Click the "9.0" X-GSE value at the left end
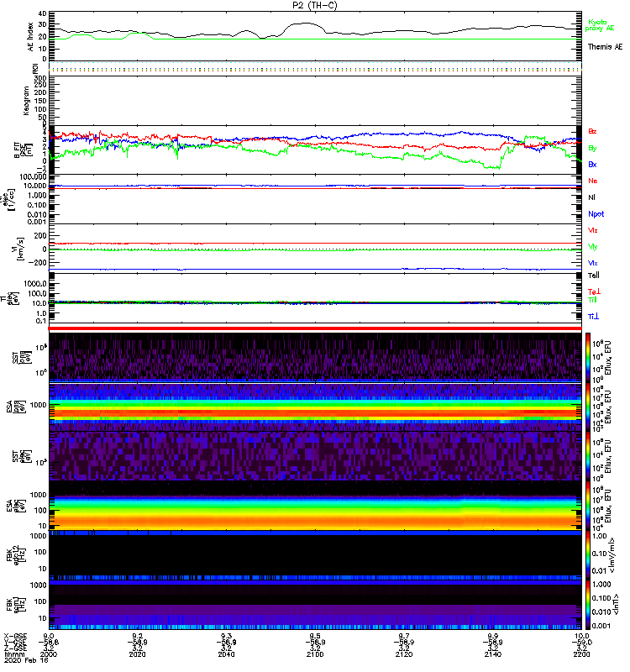Viewport: 630px width, 672px height. tap(49, 636)
